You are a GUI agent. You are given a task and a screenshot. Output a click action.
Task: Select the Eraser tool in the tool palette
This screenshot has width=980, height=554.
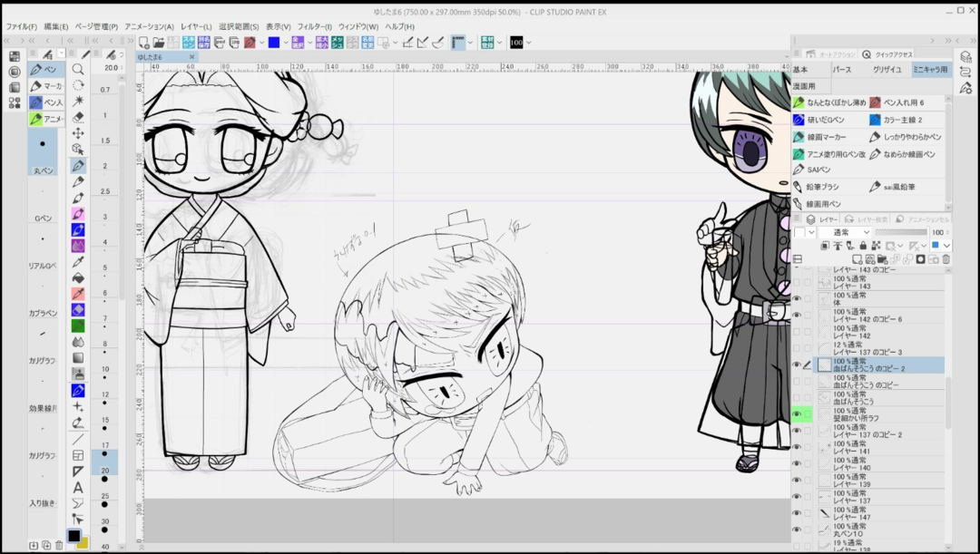coord(78,117)
